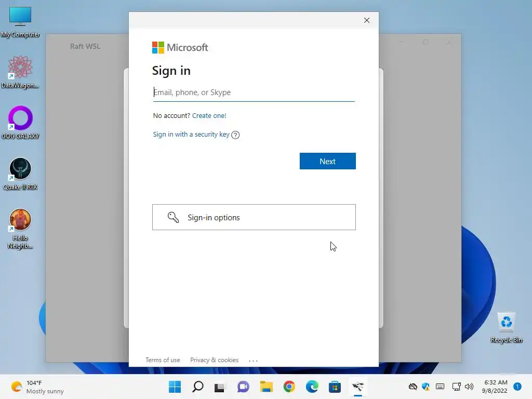
Task: Open the Chat taskbar icon
Action: click(x=243, y=387)
